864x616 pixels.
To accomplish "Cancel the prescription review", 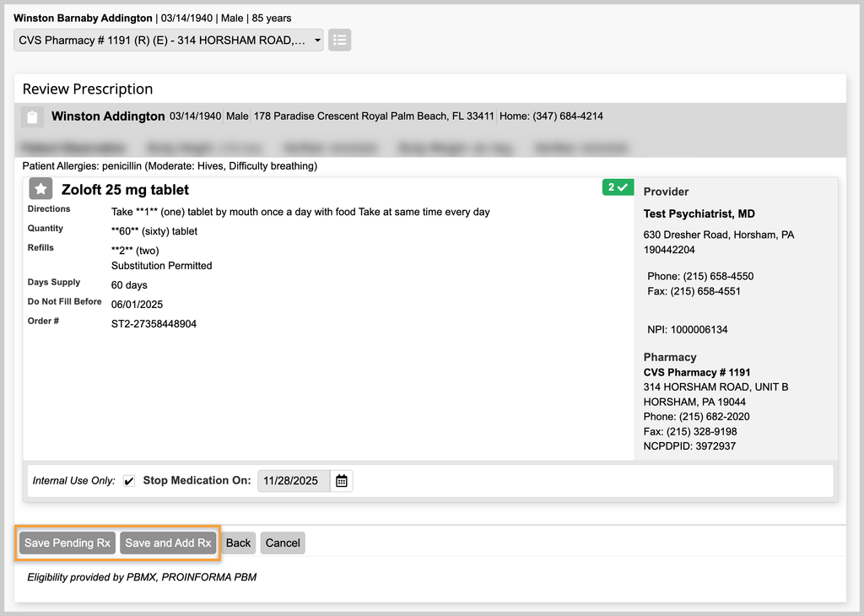I will point(283,543).
